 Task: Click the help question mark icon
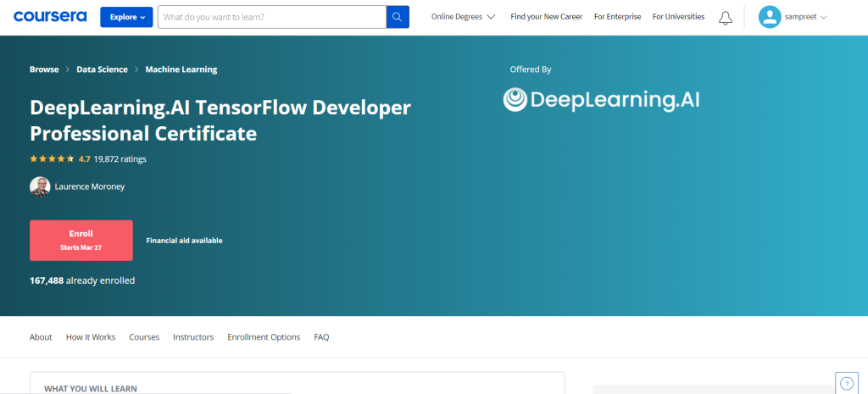pyautogui.click(x=846, y=384)
